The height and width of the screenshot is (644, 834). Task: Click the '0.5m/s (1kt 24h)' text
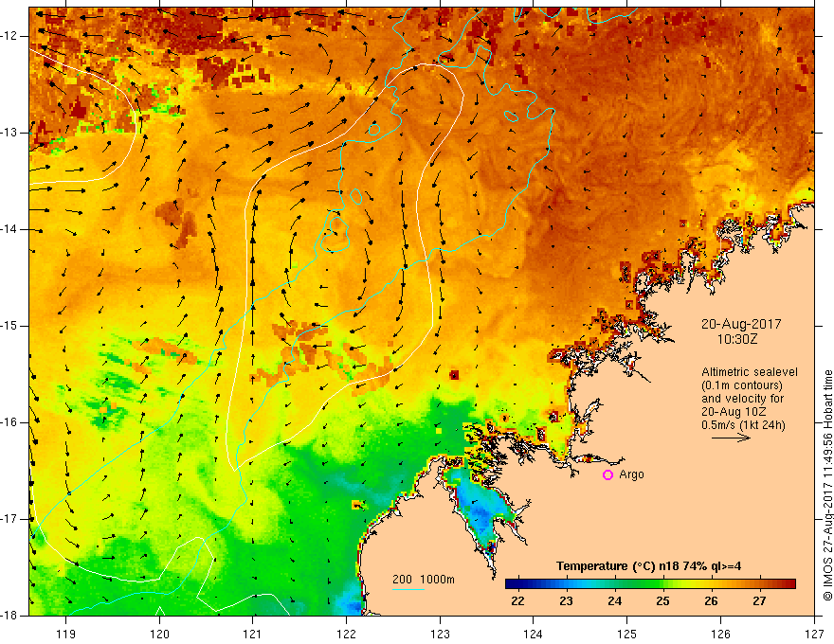(x=743, y=425)
